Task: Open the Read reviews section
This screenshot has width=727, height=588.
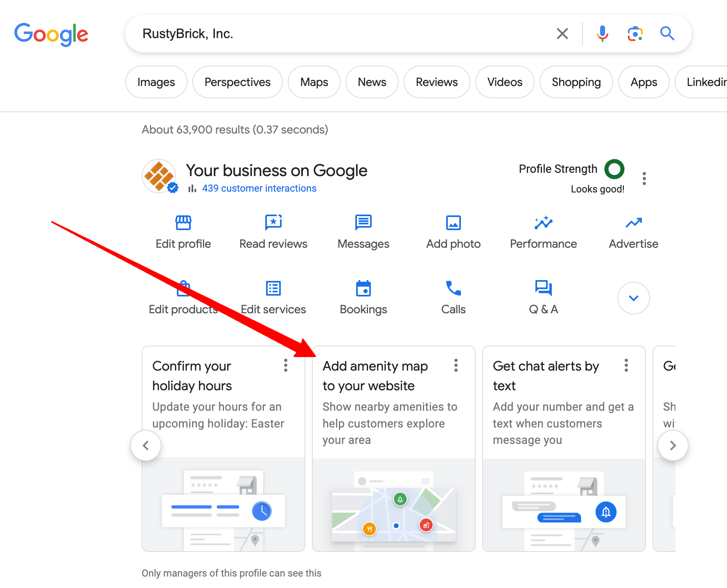Action: point(273,223)
